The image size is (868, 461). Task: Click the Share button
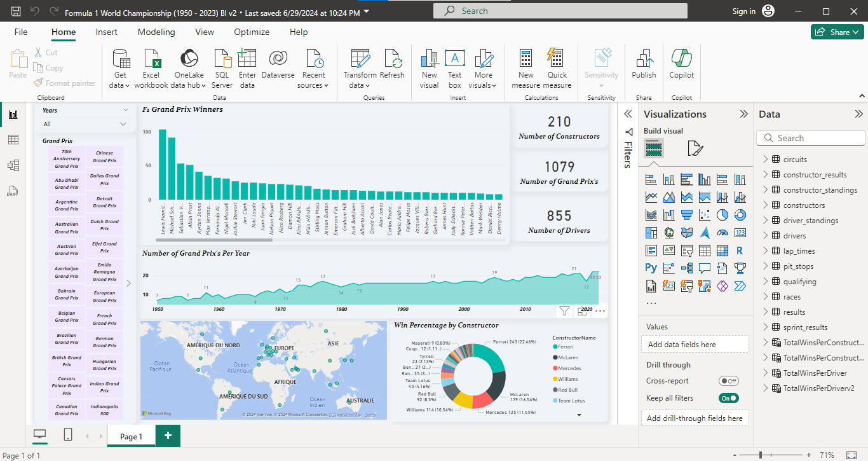pos(836,32)
